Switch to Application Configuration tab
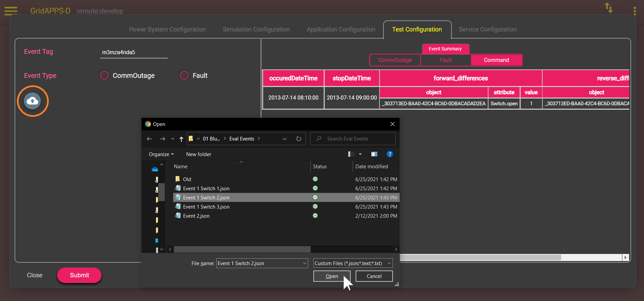Screen dimensions: 644x301 tap(341, 29)
